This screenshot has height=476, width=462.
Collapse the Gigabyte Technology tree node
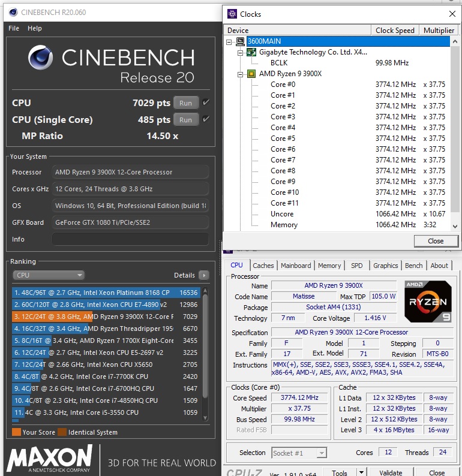240,53
